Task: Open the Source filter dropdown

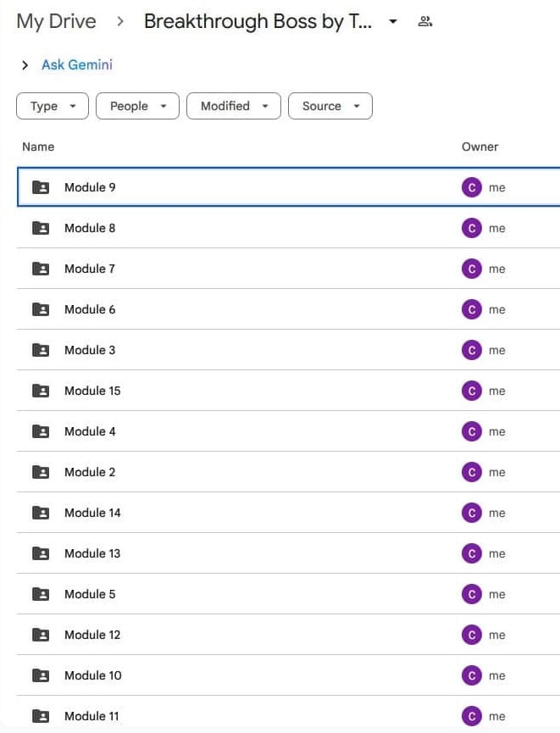Action: pos(330,106)
